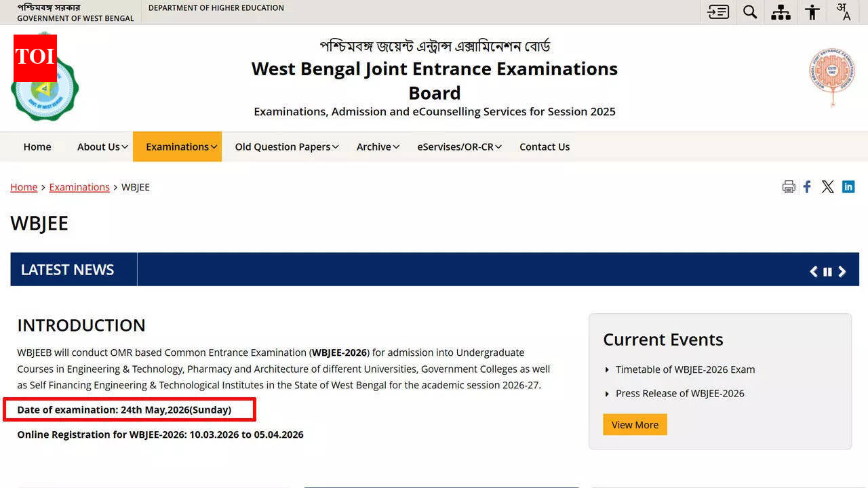
Task: Print the page using the printer icon
Action: point(789,186)
